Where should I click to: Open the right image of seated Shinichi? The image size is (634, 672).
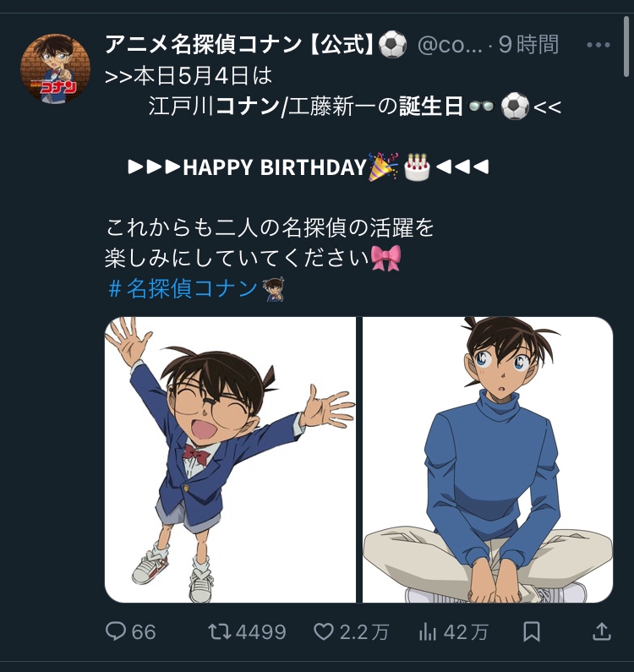[488, 459]
